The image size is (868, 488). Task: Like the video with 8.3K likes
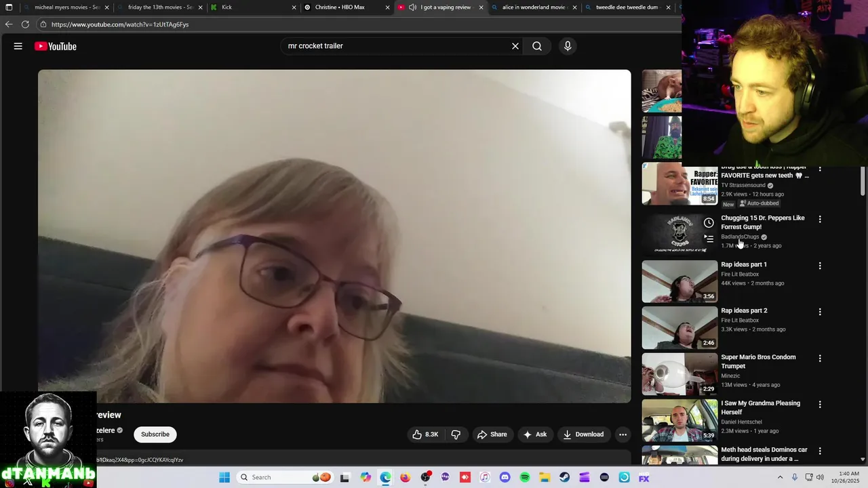(425, 434)
